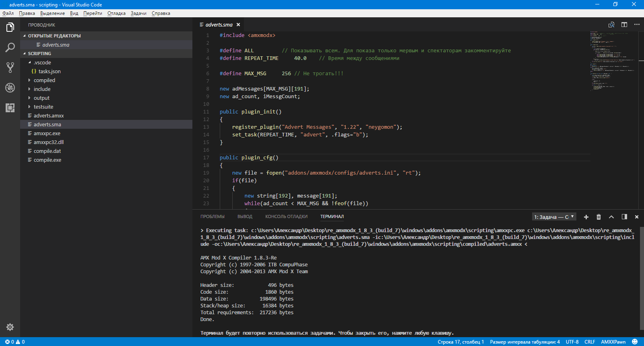Click the warnings count in status bar
Image resolution: width=644 pixels, height=346 pixels.
pos(20,342)
